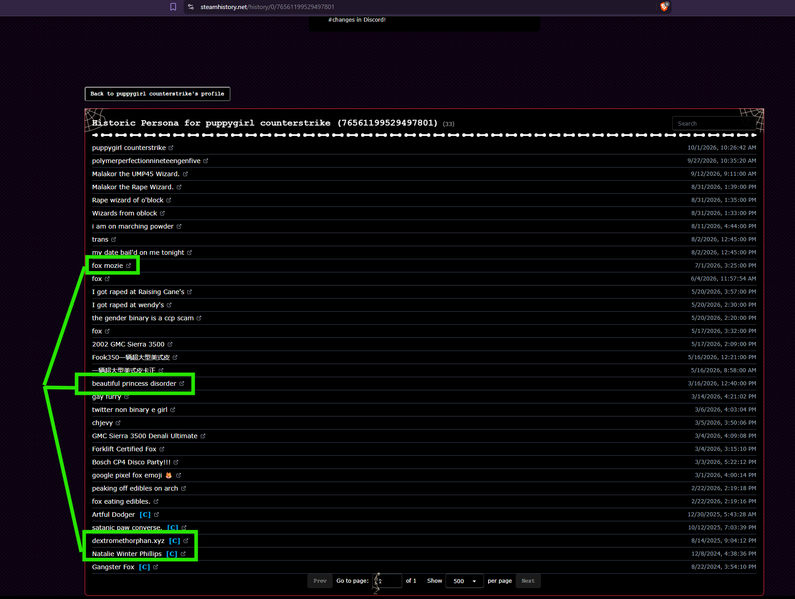The height and width of the screenshot is (599, 795).
Task: Go back to puppygirl counterstrike's profile
Action: tap(157, 94)
